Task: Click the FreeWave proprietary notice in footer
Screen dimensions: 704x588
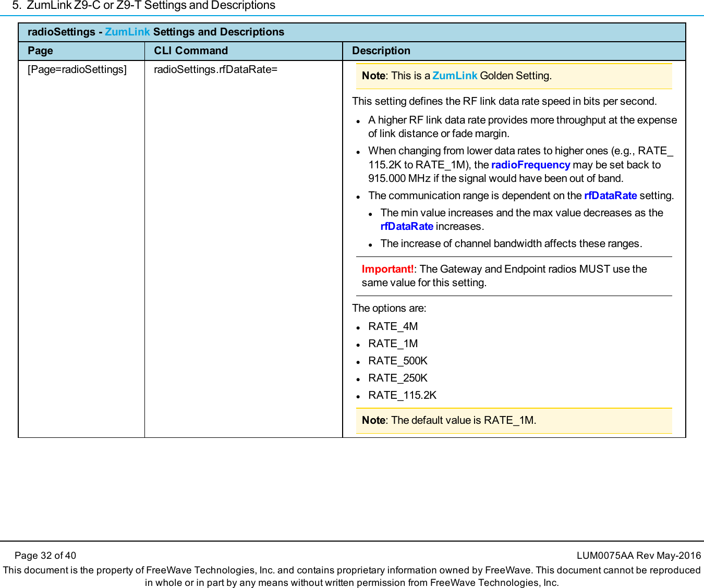Action: click(352, 577)
